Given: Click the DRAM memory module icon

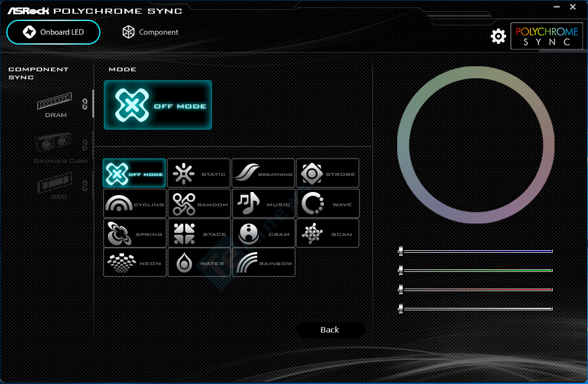Looking at the screenshot, I should tap(55, 101).
